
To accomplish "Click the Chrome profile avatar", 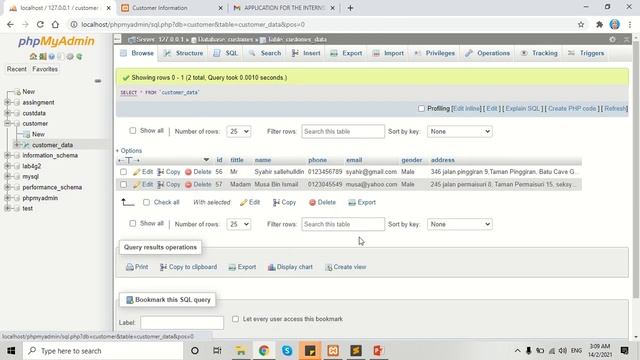I will 615,24.
